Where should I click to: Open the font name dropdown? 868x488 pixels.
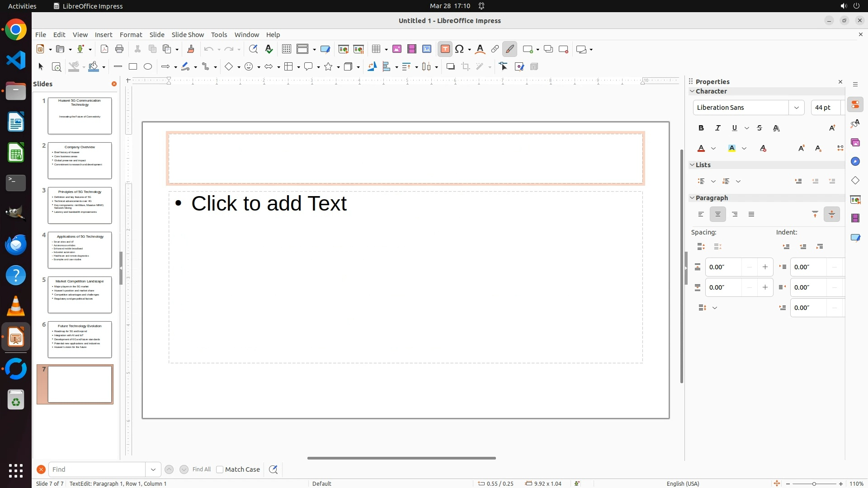click(x=796, y=108)
